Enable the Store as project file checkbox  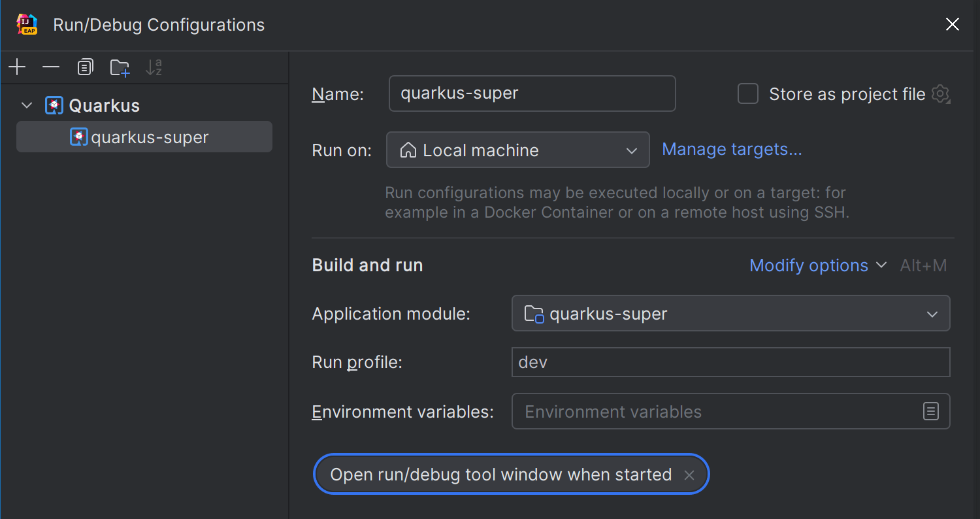point(748,94)
